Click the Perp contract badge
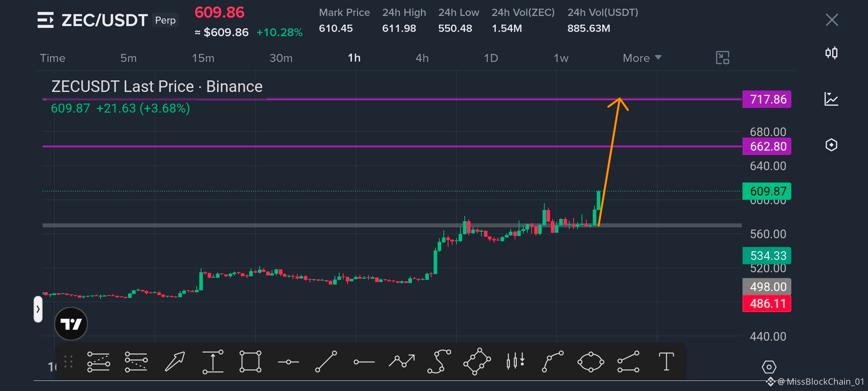 [x=165, y=20]
